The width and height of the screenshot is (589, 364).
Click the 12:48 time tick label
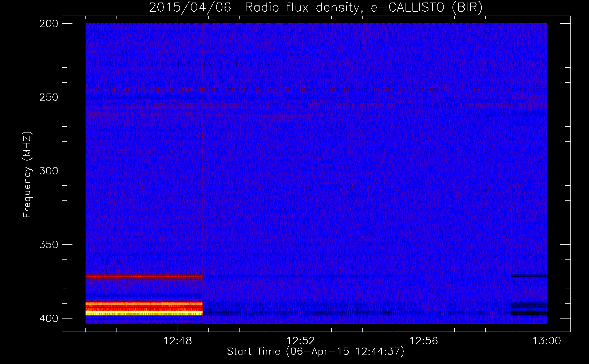coord(178,341)
